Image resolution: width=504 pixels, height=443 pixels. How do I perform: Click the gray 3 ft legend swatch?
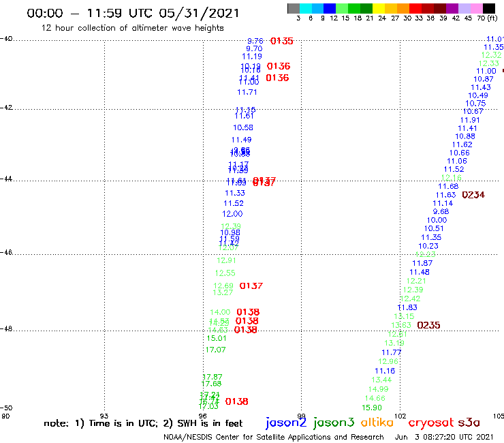point(294,8)
